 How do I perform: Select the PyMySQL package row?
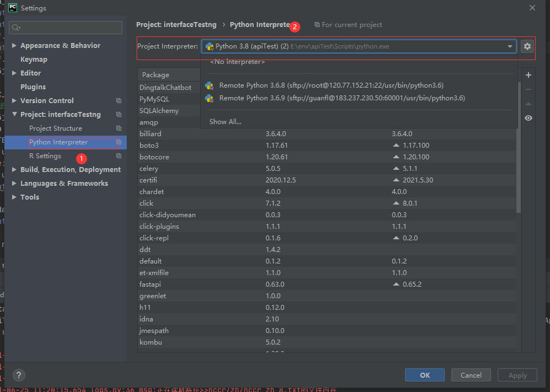169,99
